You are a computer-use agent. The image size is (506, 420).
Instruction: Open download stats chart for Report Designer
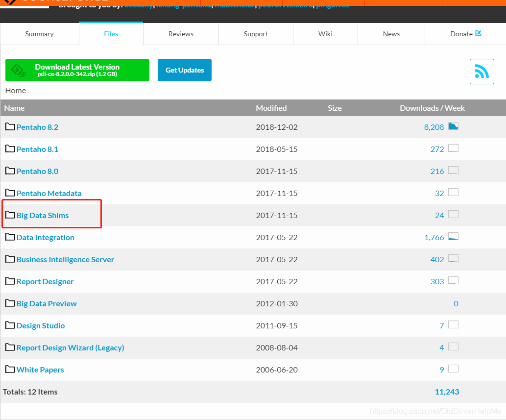pyautogui.click(x=453, y=280)
